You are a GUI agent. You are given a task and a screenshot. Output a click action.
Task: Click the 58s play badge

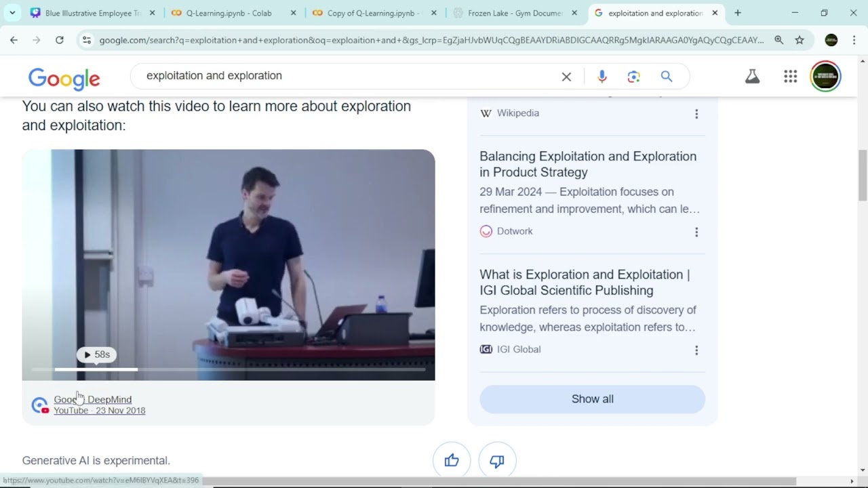coord(96,354)
